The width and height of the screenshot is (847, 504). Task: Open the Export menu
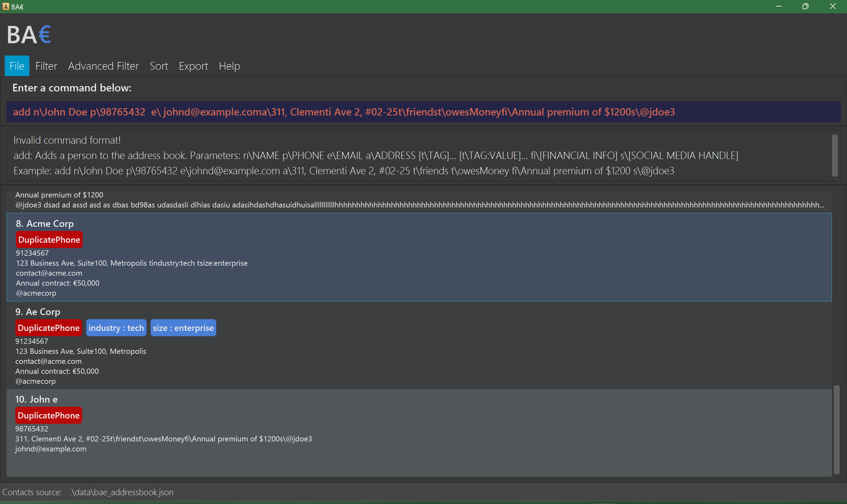click(x=193, y=66)
